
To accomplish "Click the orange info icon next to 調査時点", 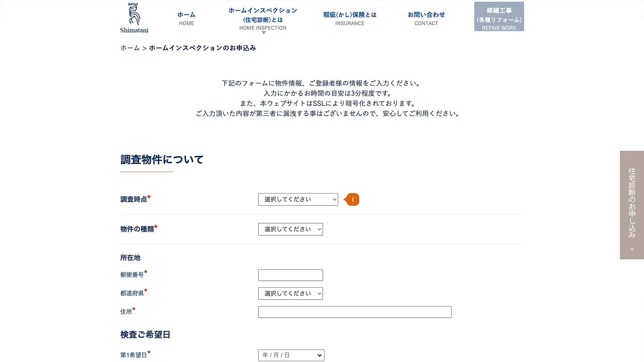I will pyautogui.click(x=352, y=199).
